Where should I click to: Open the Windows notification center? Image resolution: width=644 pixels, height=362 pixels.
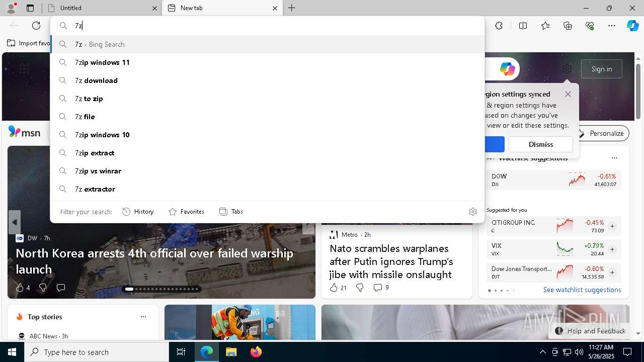(x=627, y=352)
